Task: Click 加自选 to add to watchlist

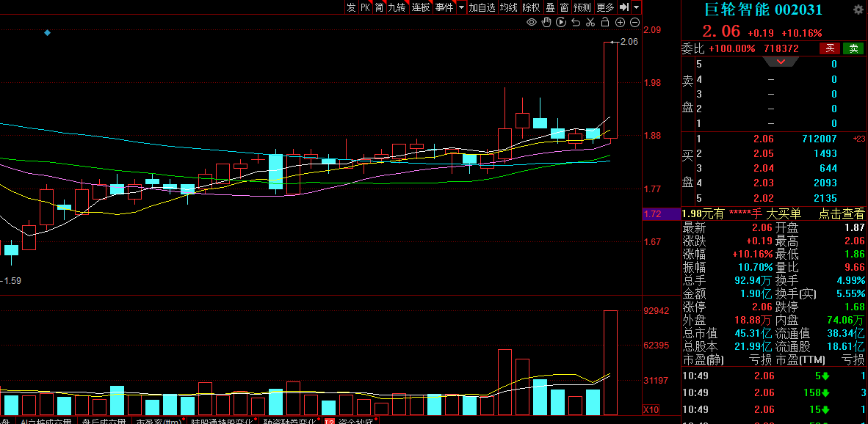Action: click(x=482, y=7)
